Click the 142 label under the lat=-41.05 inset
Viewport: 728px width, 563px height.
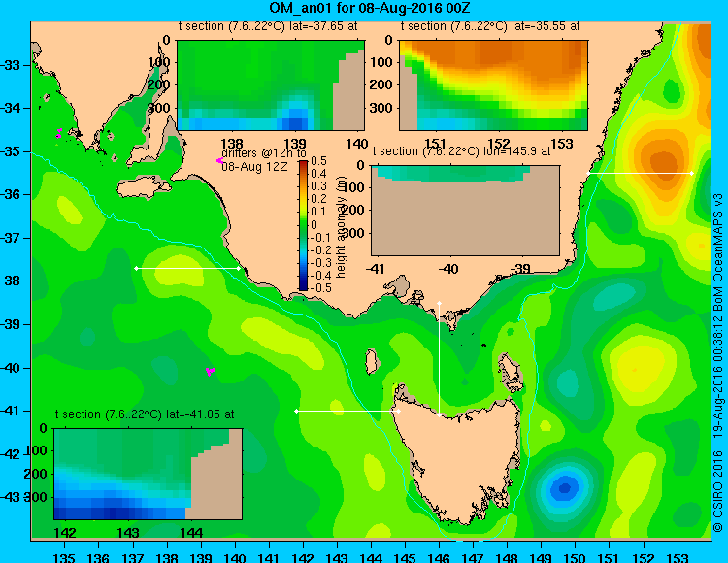pyautogui.click(x=65, y=533)
